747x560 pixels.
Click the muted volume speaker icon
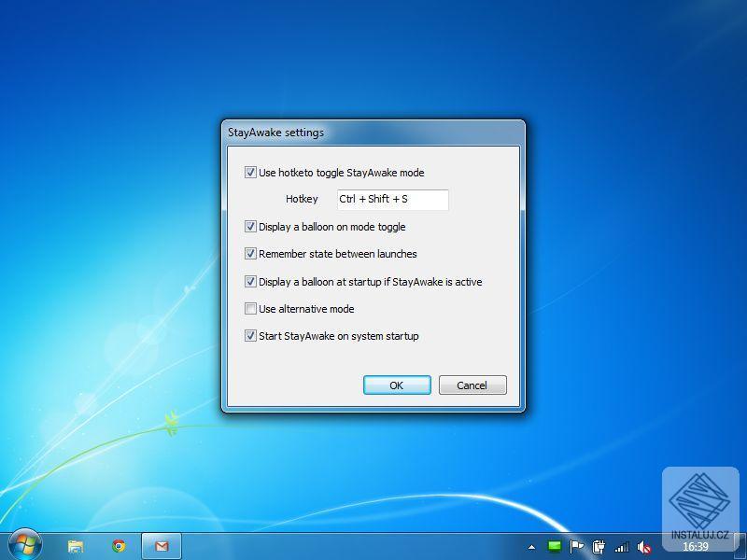point(644,547)
